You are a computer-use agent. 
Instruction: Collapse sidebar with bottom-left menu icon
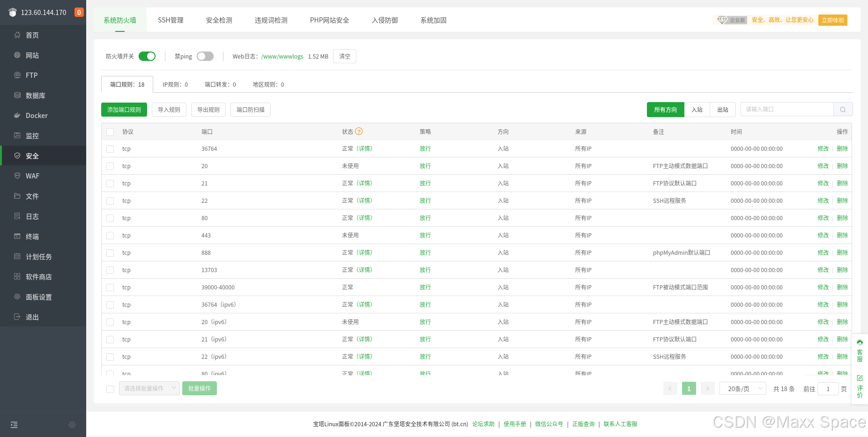click(14, 425)
